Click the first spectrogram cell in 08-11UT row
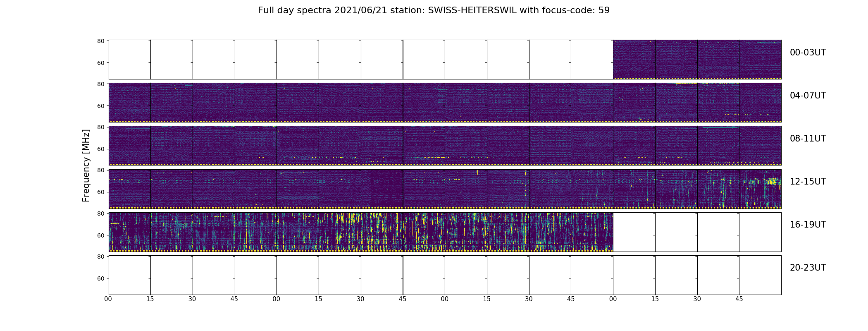Image resolution: width=868 pixels, height=331 pixels. 130,146
